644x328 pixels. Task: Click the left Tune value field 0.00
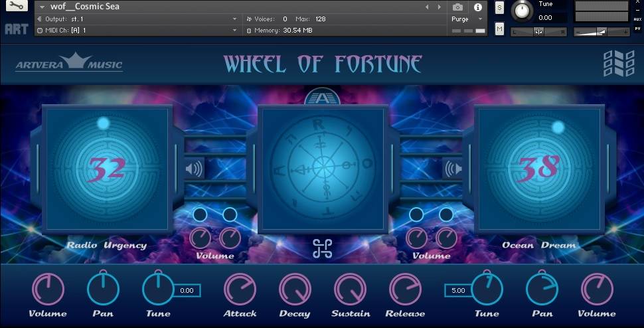point(187,290)
